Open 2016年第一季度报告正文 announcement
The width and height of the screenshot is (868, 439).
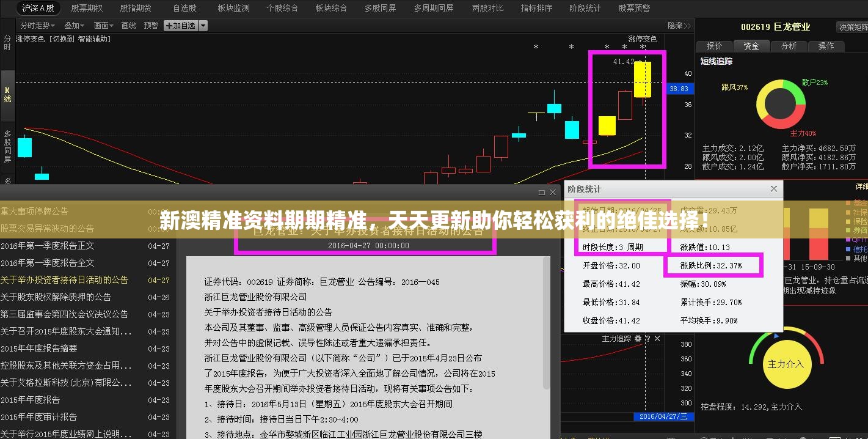[x=48, y=246]
